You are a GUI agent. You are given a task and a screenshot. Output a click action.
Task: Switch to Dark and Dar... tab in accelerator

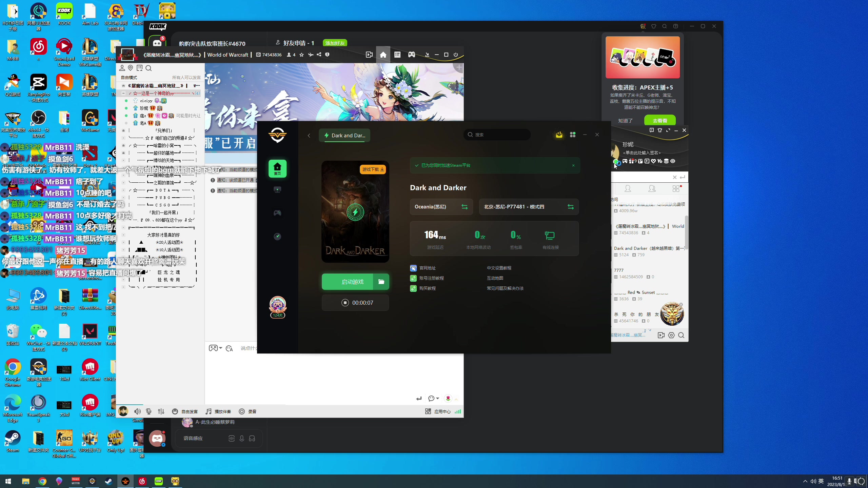pyautogui.click(x=344, y=136)
